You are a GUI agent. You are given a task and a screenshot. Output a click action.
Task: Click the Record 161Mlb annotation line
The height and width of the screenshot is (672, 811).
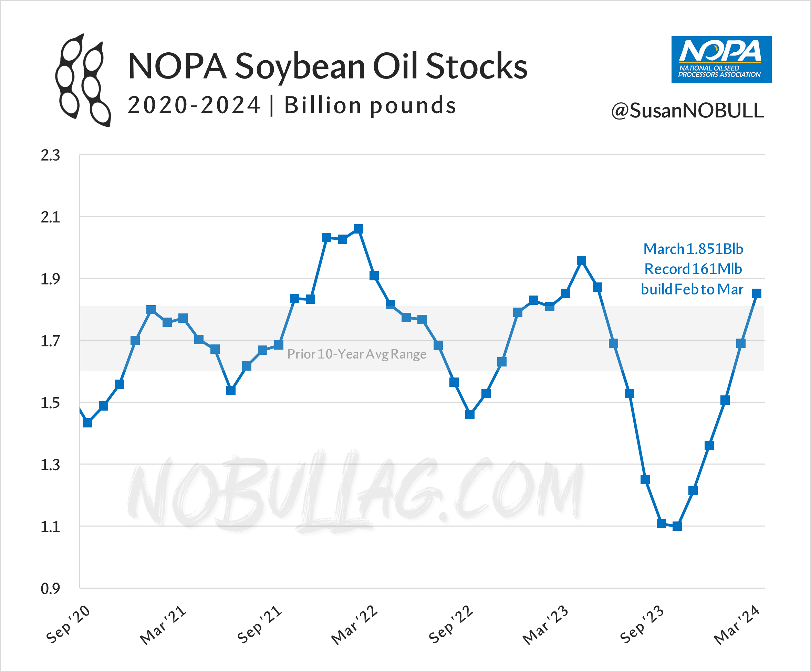pos(693,269)
